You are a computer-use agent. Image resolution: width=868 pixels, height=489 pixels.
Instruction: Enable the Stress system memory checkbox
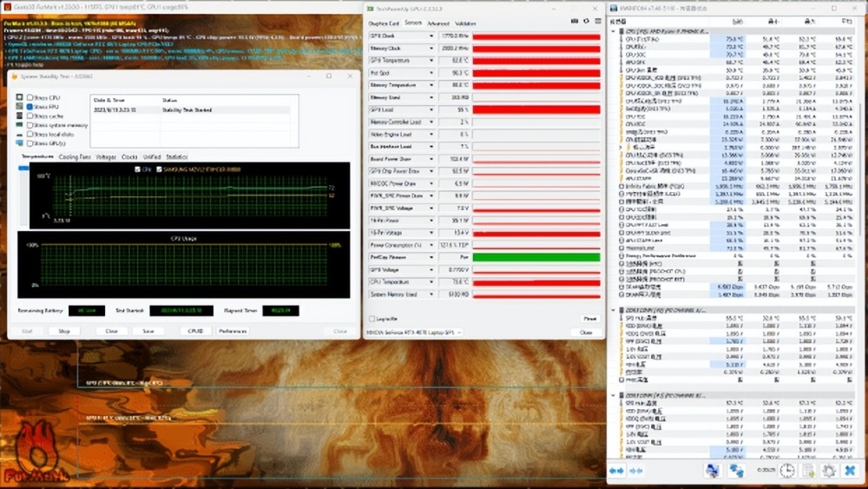pyautogui.click(x=30, y=125)
